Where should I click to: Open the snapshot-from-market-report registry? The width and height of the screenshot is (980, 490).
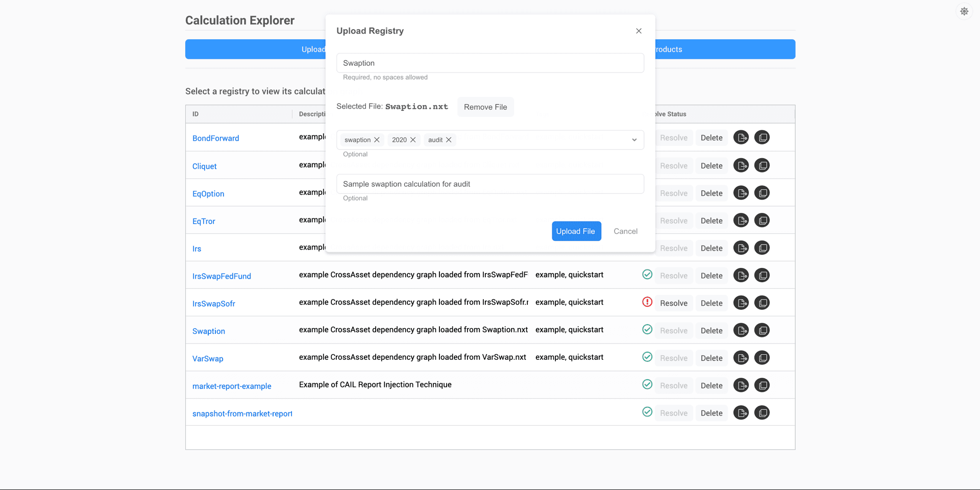point(242,413)
